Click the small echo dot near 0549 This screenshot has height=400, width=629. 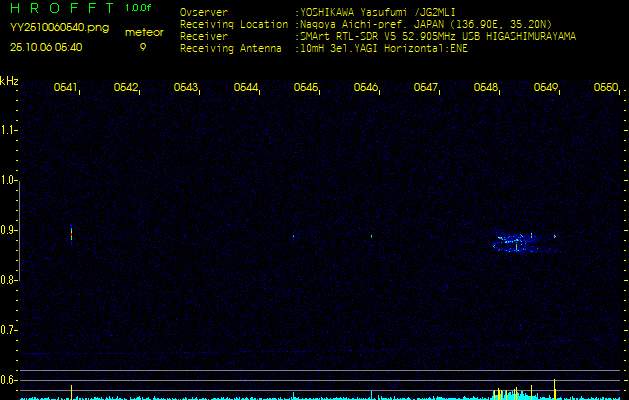coord(555,236)
